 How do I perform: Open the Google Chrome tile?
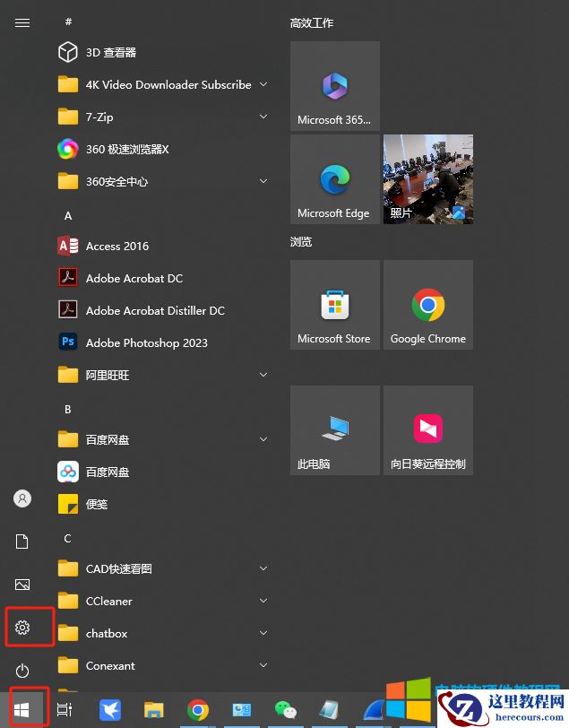[x=428, y=305]
